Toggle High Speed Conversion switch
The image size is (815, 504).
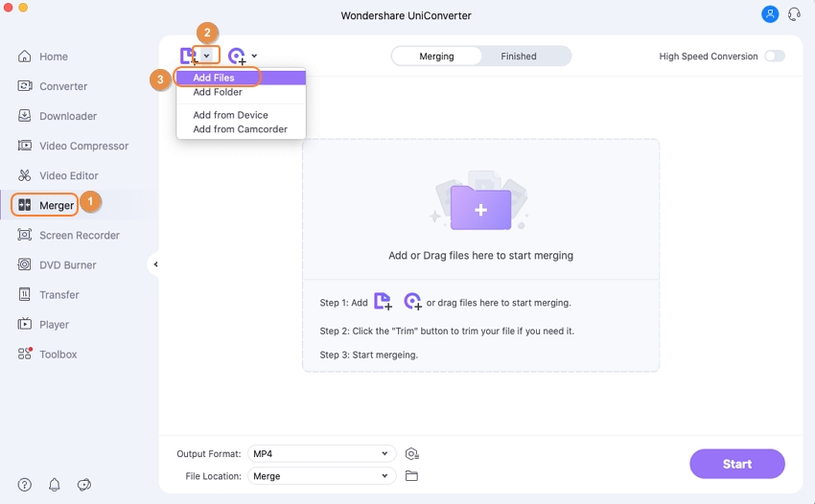(x=774, y=57)
